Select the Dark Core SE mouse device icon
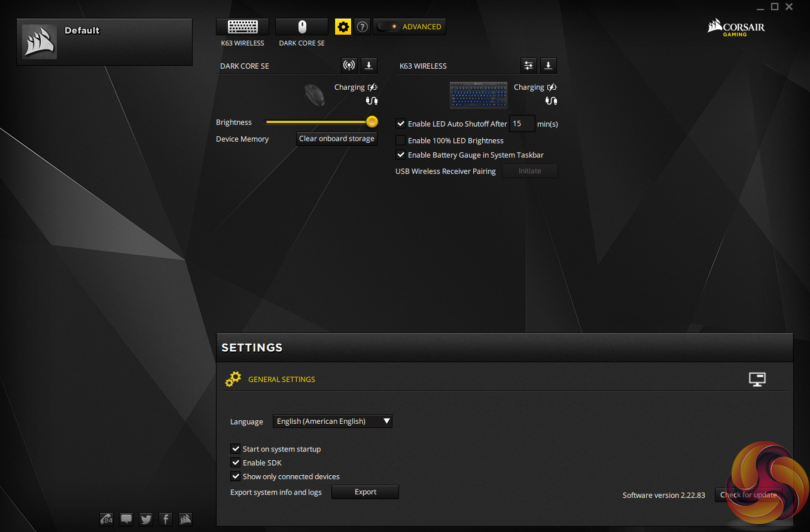Viewport: 810px width, 532px height. click(x=302, y=27)
